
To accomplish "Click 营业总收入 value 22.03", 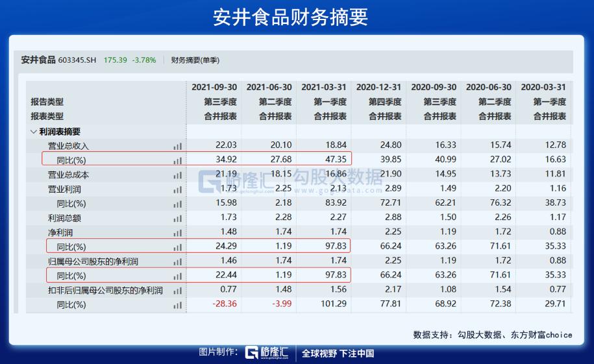I will [226, 145].
